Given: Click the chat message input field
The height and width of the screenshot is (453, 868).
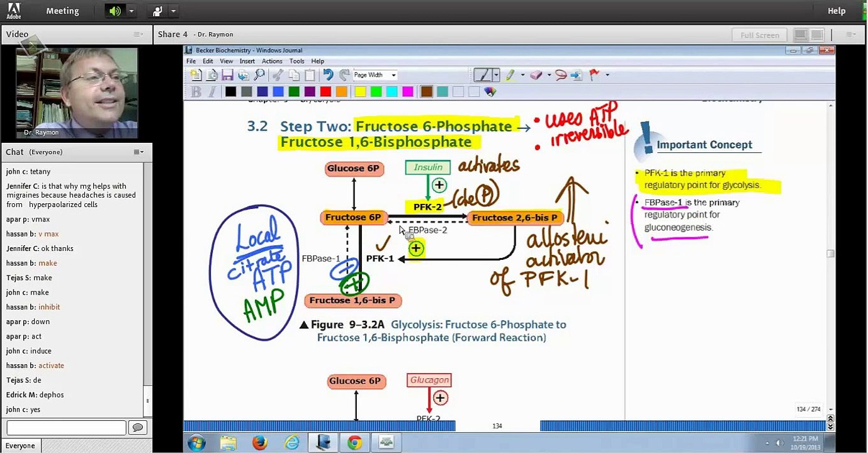Looking at the screenshot, I should coord(66,428).
